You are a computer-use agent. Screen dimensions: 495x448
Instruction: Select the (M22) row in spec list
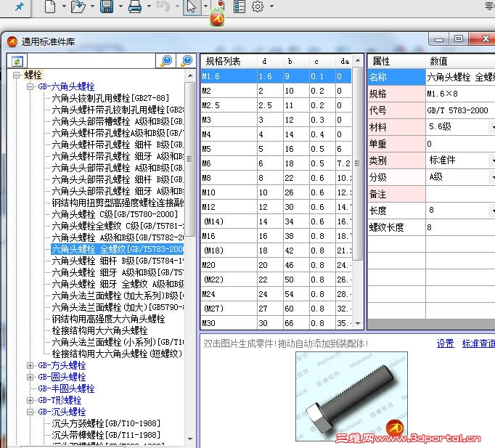276,280
